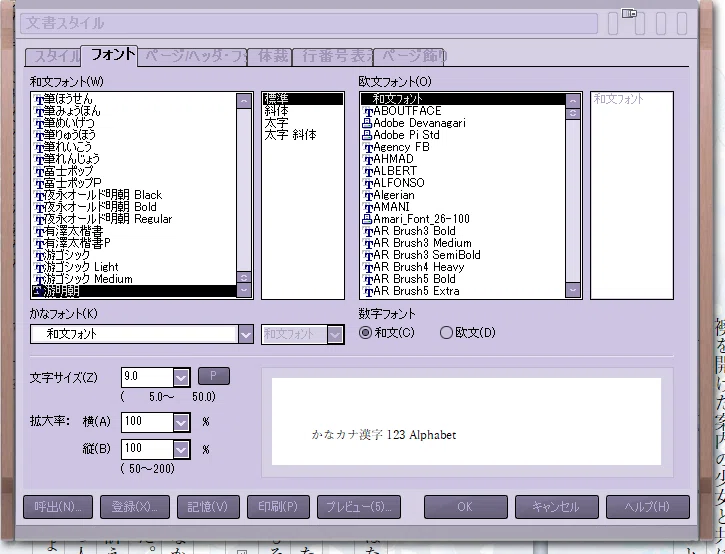Click Japanese font list scroll-up arrow
This screenshot has height=554, width=725.
244,101
